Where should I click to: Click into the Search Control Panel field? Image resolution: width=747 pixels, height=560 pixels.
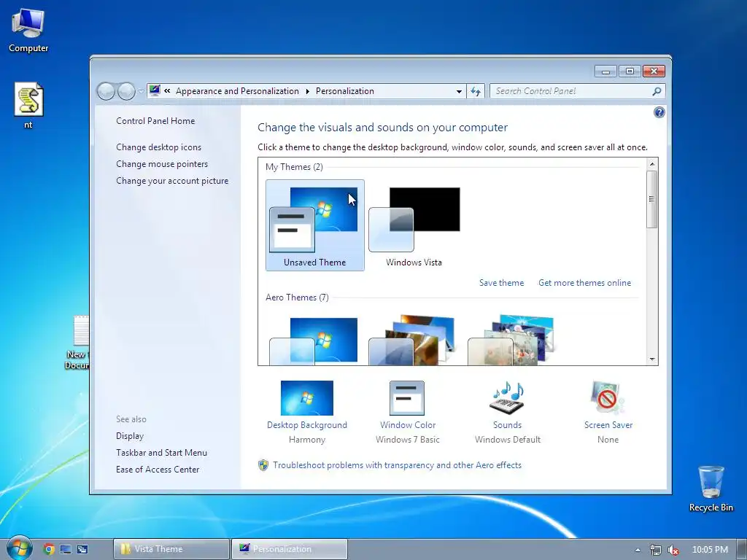(x=572, y=91)
